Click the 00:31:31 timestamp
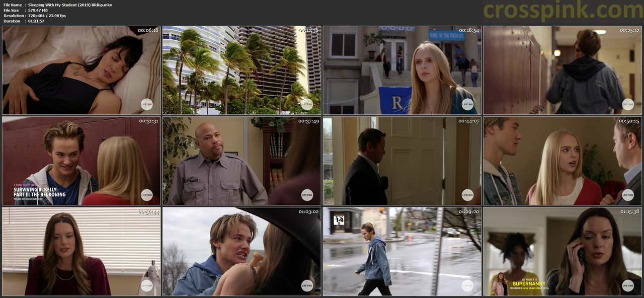The width and height of the screenshot is (644, 298). tap(148, 121)
